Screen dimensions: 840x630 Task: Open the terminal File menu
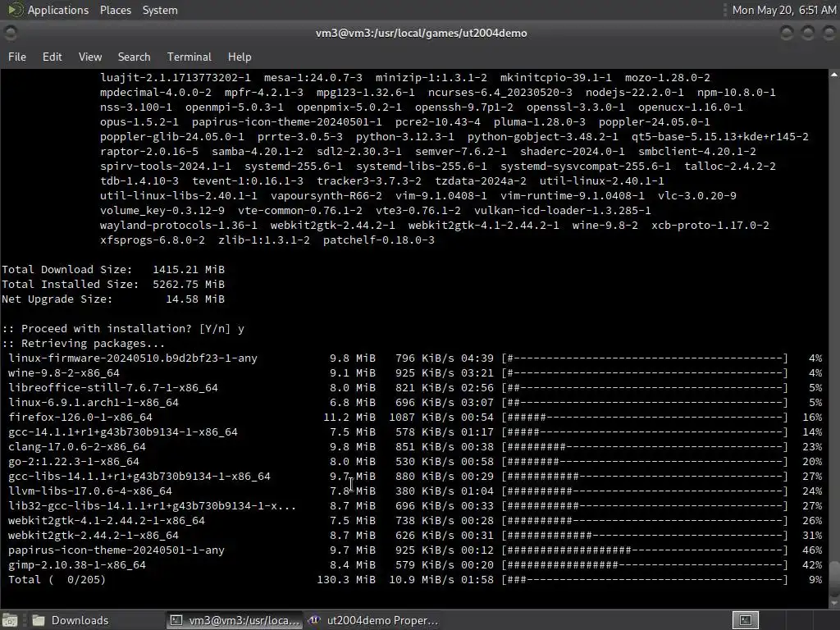17,57
